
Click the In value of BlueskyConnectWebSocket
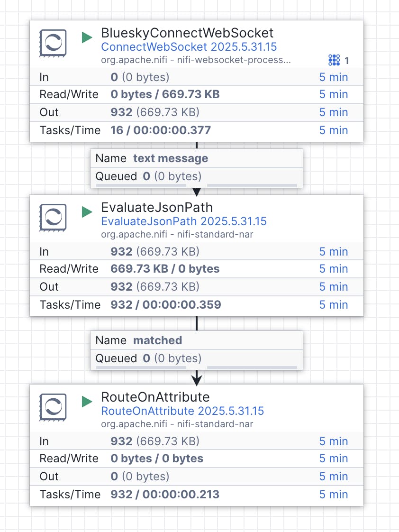click(140, 77)
